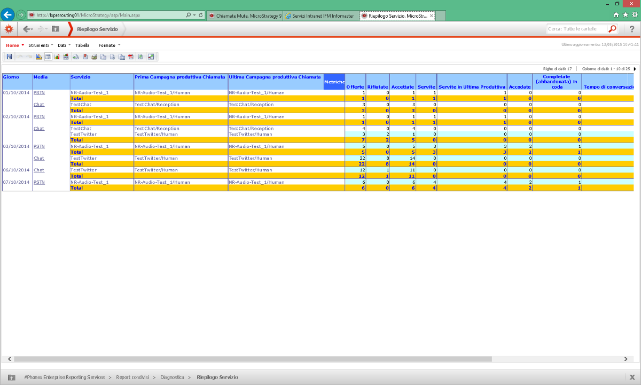Click the Undo toolbar icon
The height and width of the screenshot is (385, 641).
20,56
